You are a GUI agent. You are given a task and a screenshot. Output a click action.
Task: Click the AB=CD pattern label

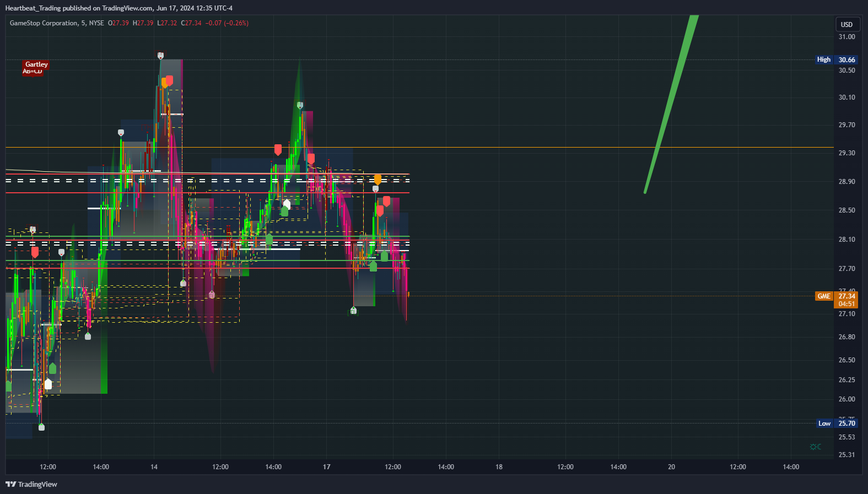[x=33, y=72]
